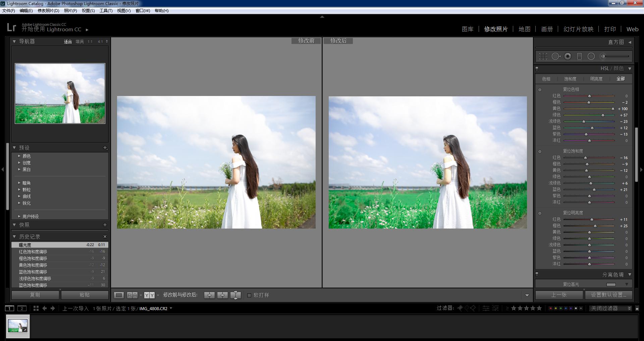644x341 pixels.
Task: Add a new snapshot with plus icon
Action: 105,225
